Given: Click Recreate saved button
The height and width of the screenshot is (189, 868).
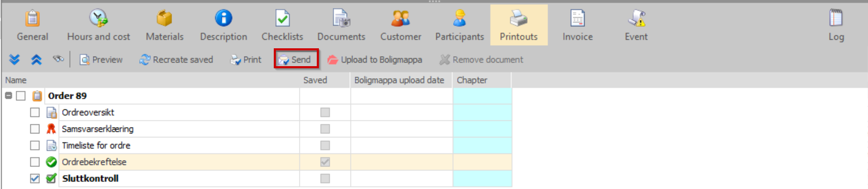Looking at the screenshot, I should coord(176,60).
